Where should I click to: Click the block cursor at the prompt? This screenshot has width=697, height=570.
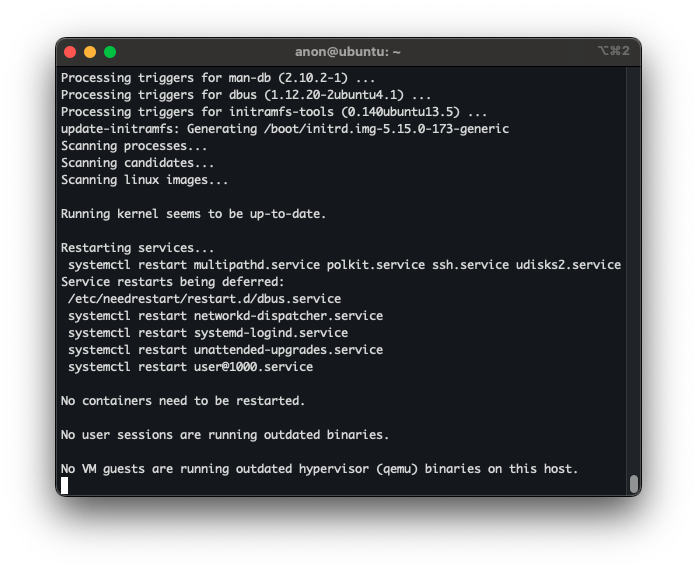(x=65, y=485)
